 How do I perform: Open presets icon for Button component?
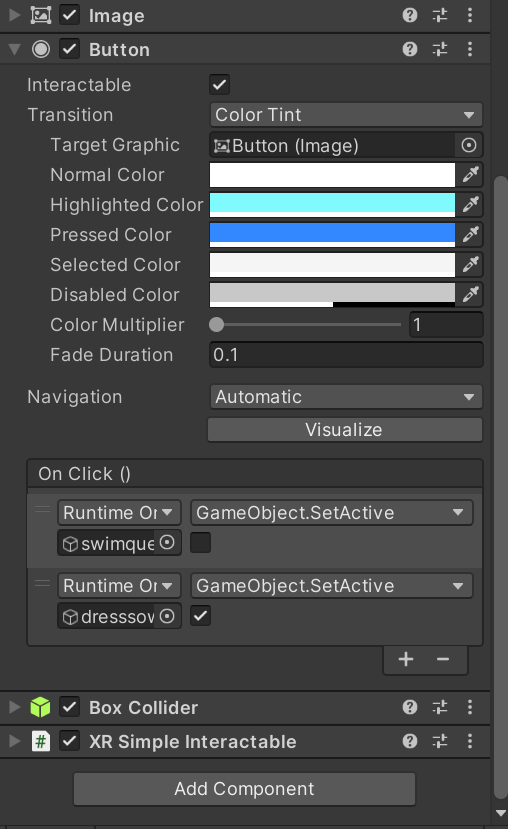click(440, 50)
